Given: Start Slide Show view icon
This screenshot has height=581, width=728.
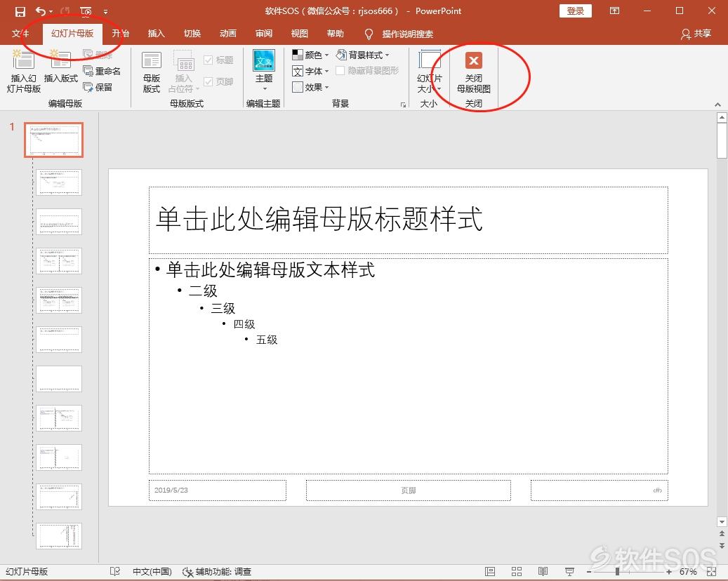Looking at the screenshot, I should coord(569,572).
